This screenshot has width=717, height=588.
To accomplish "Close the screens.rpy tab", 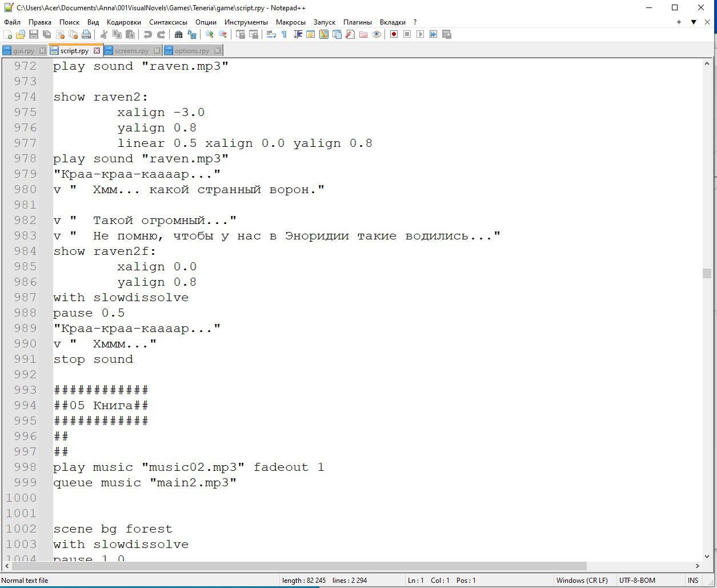I will point(157,51).
